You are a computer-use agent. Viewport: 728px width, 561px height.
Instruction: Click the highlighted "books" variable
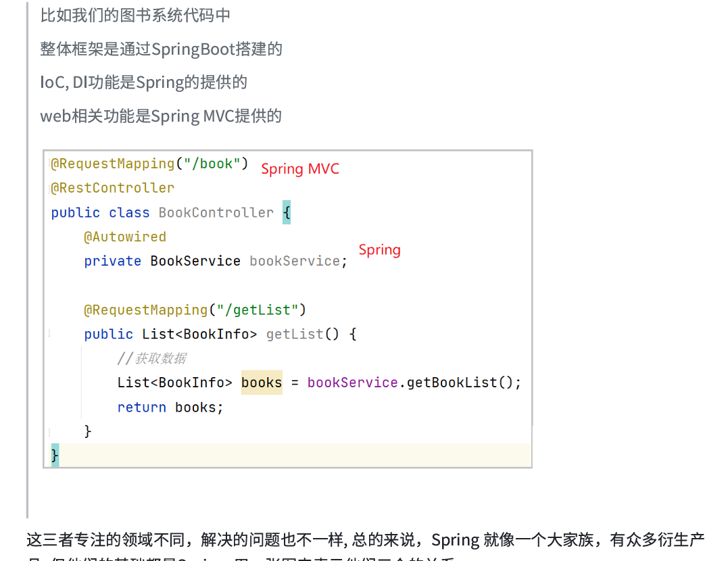[x=262, y=383]
